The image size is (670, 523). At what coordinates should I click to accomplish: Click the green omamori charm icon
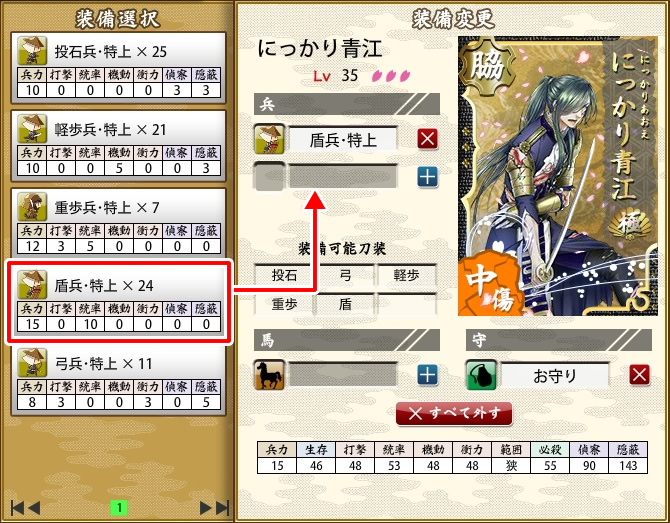(x=481, y=375)
